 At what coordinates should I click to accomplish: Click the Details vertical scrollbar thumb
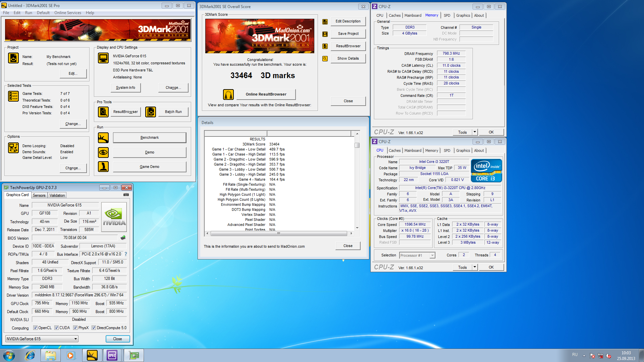[x=357, y=145]
